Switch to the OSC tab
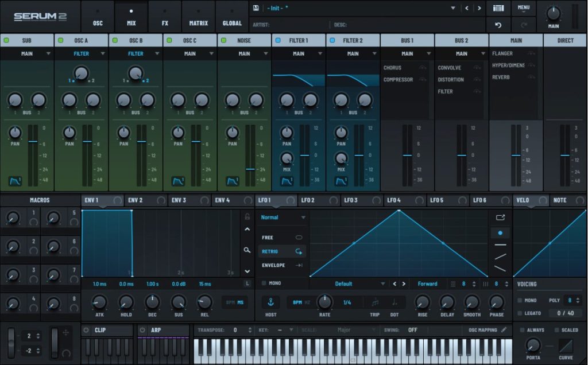The width and height of the screenshot is (588, 365). click(x=98, y=17)
